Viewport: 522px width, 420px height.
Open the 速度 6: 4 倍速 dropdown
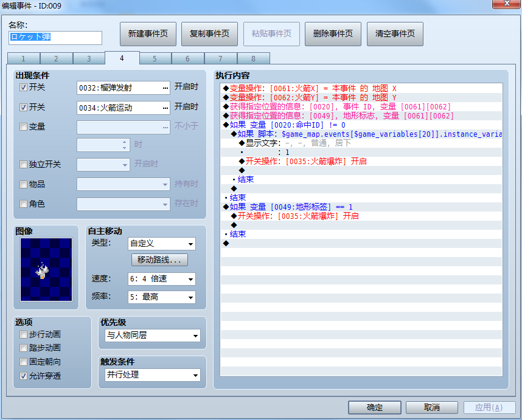(162, 278)
